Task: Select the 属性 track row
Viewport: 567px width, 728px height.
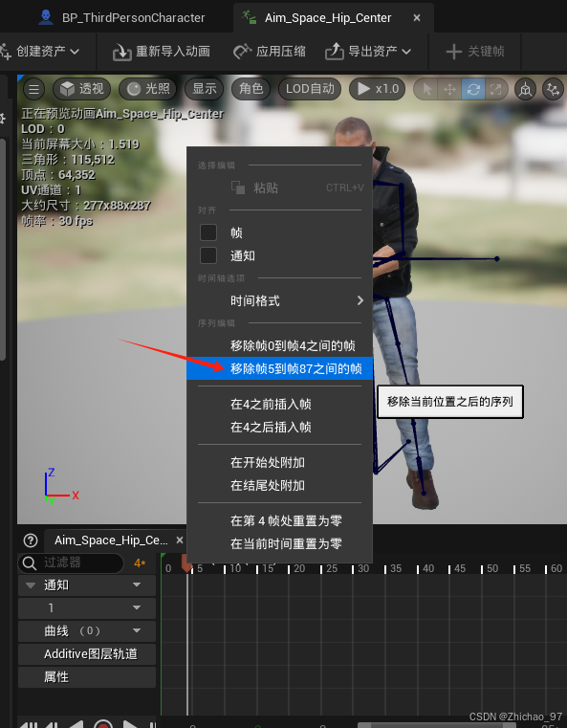Action: pos(87,677)
